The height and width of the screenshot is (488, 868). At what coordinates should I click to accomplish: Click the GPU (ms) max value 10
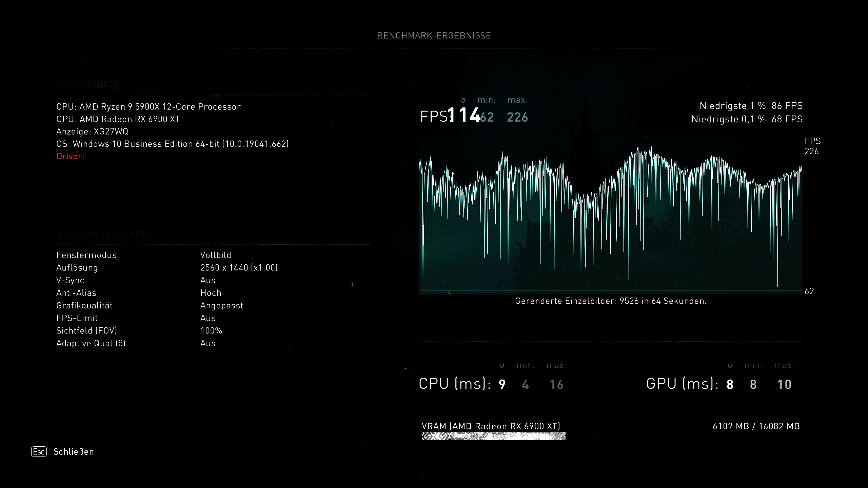784,384
